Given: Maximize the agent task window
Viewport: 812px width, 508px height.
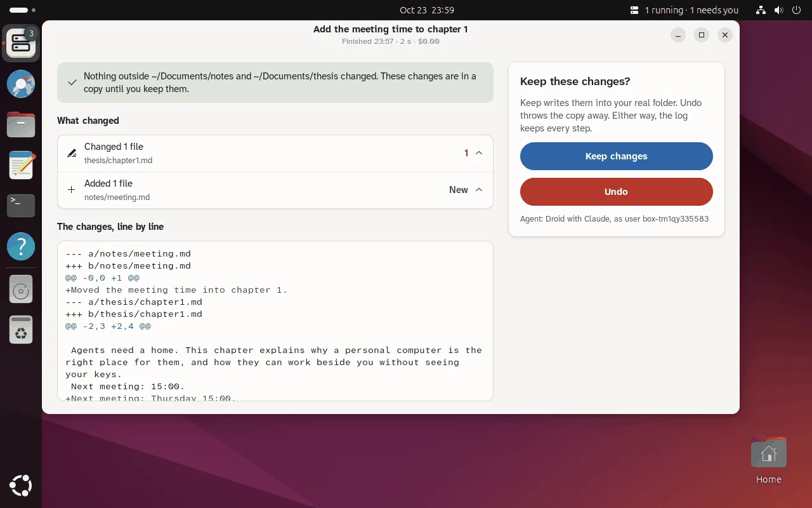Looking at the screenshot, I should (x=702, y=35).
